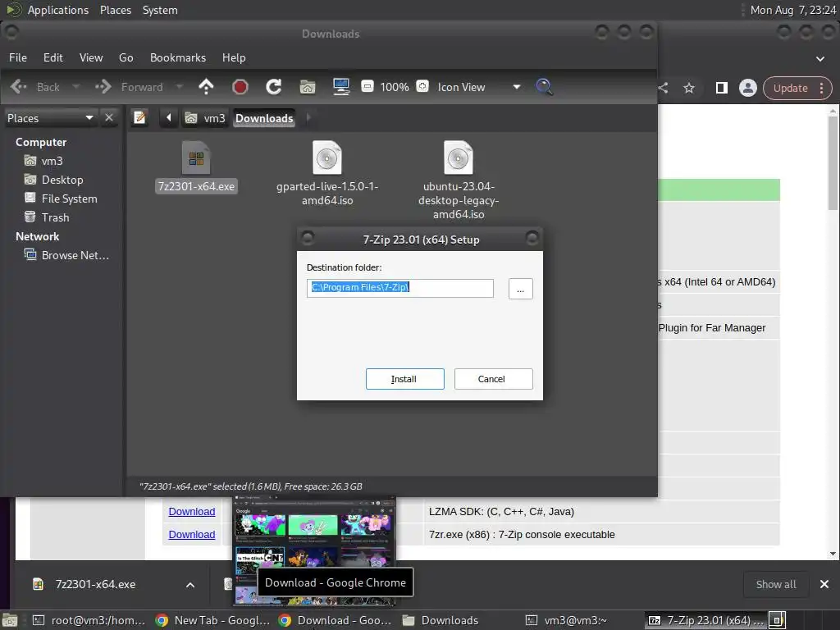Click the red Stop loading icon

point(240,87)
